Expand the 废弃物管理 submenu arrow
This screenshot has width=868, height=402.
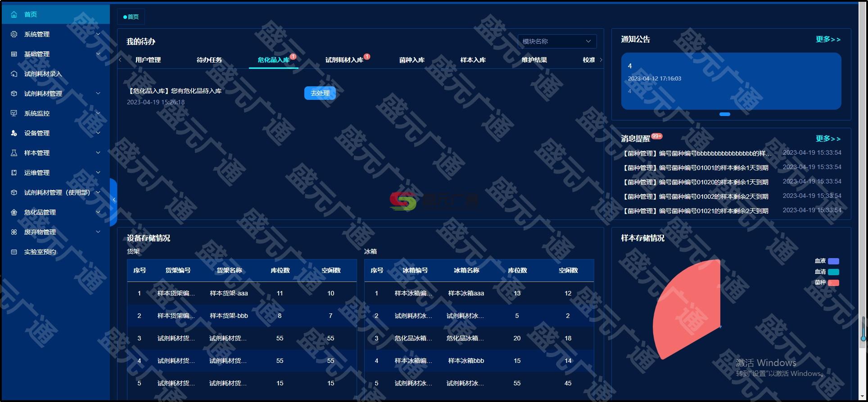pos(98,232)
